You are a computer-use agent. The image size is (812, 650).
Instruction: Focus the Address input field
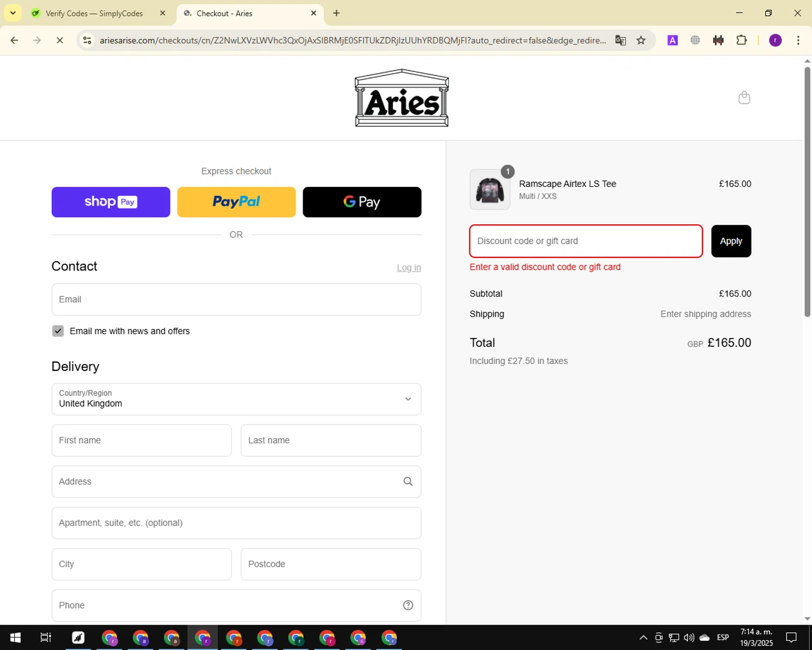coord(237,482)
